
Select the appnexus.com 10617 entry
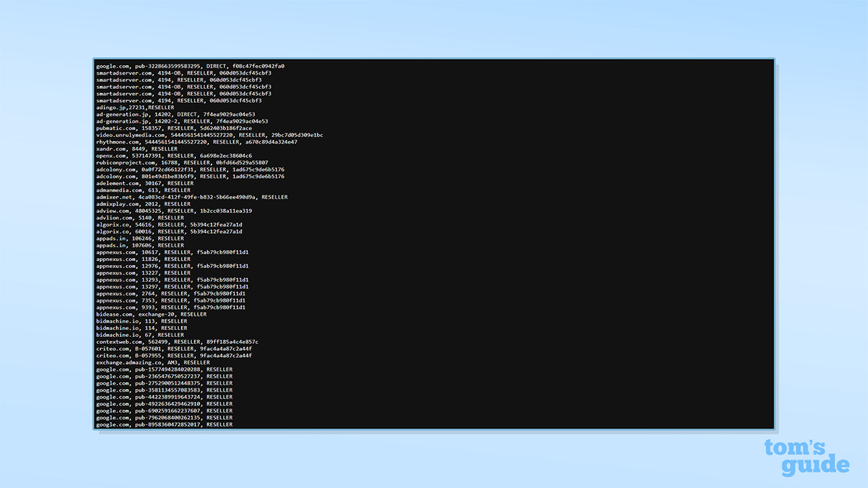click(173, 251)
